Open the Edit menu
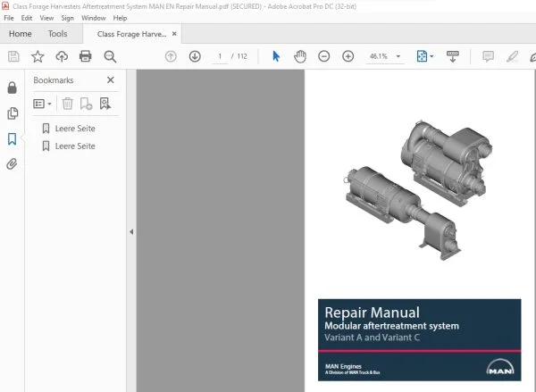Viewport: 536px width, 392px height. pos(27,18)
